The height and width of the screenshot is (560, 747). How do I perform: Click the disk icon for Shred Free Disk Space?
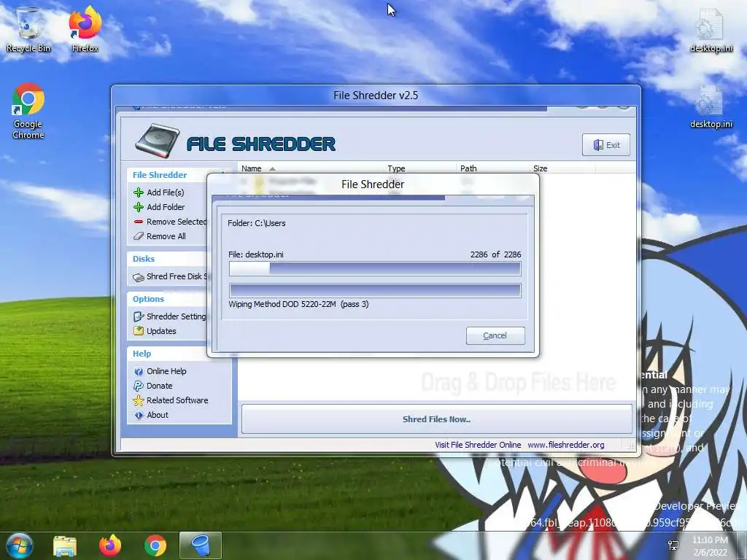point(139,276)
